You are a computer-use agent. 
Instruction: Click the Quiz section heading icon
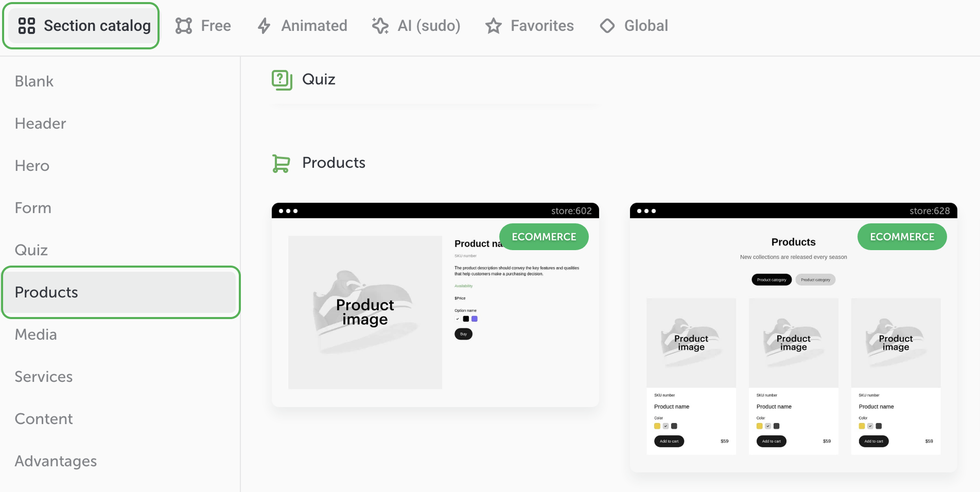[282, 80]
